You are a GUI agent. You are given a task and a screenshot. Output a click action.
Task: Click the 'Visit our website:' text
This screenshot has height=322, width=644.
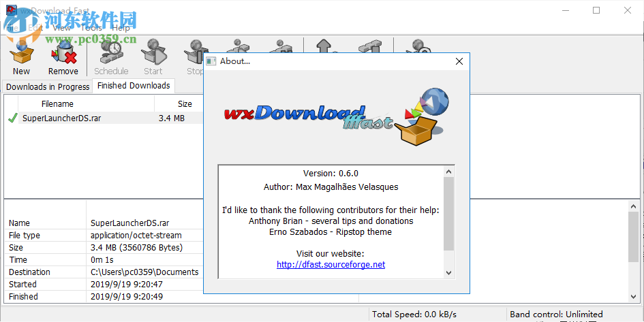pos(331,254)
